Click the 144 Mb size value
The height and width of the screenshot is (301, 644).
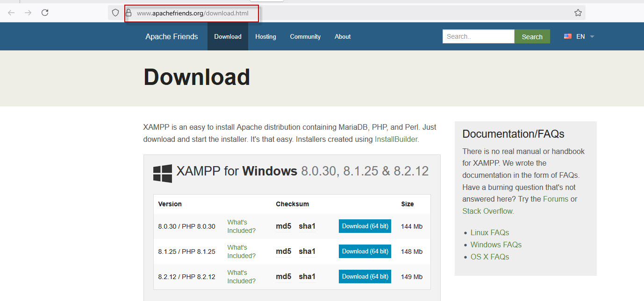412,226
